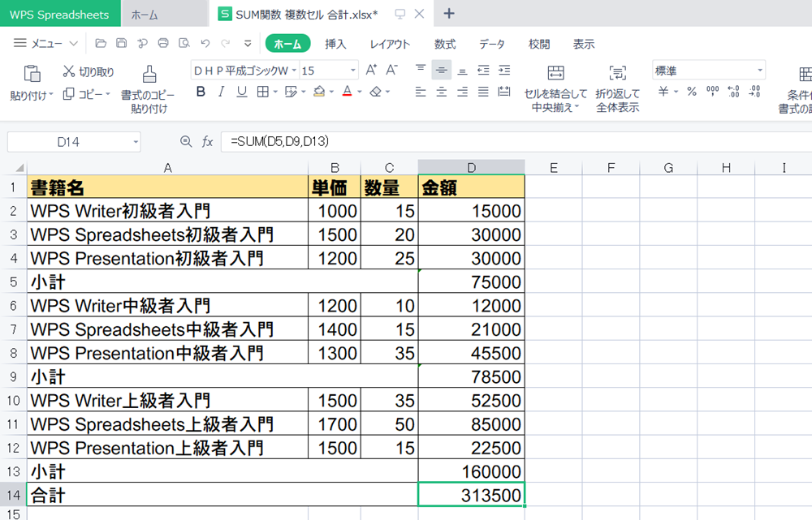Click the ホーム ribbon tab button
The image size is (812, 520).
[288, 44]
